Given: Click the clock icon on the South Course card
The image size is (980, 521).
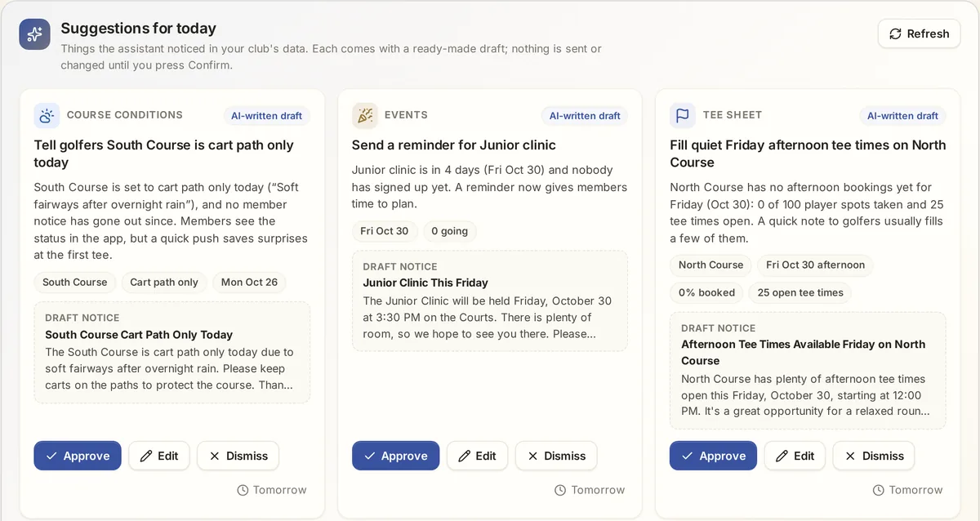Looking at the screenshot, I should (243, 490).
